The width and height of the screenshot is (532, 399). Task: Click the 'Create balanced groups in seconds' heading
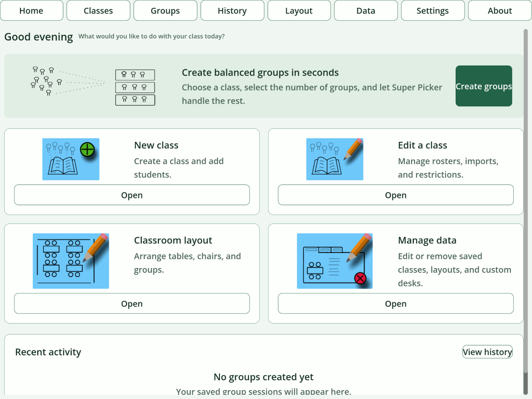point(260,72)
